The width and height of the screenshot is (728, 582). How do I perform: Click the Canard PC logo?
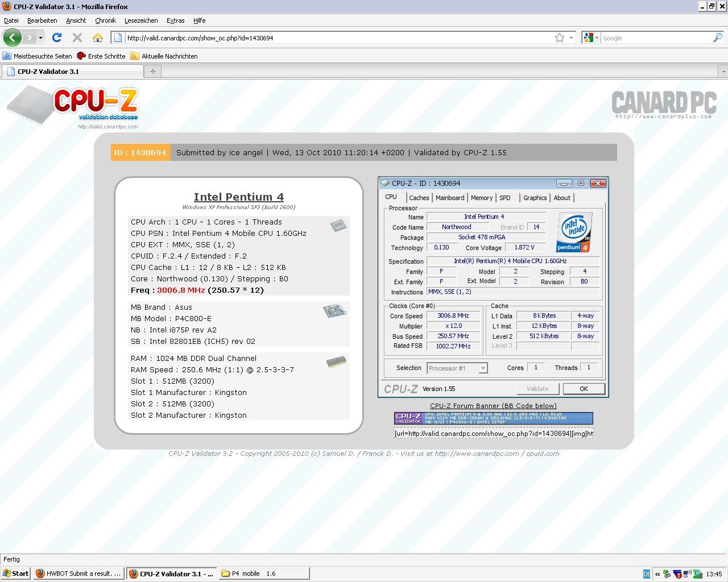point(663,105)
